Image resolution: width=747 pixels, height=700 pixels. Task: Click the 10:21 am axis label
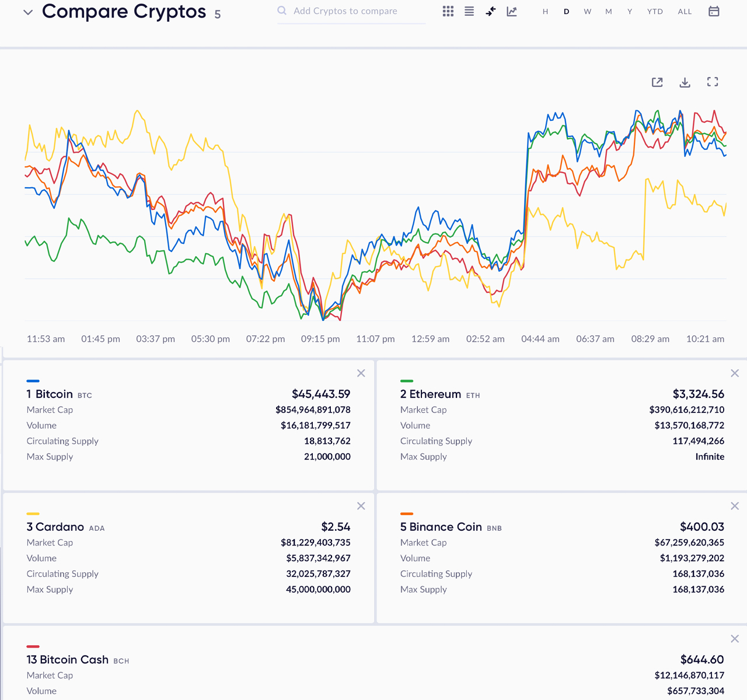point(705,339)
